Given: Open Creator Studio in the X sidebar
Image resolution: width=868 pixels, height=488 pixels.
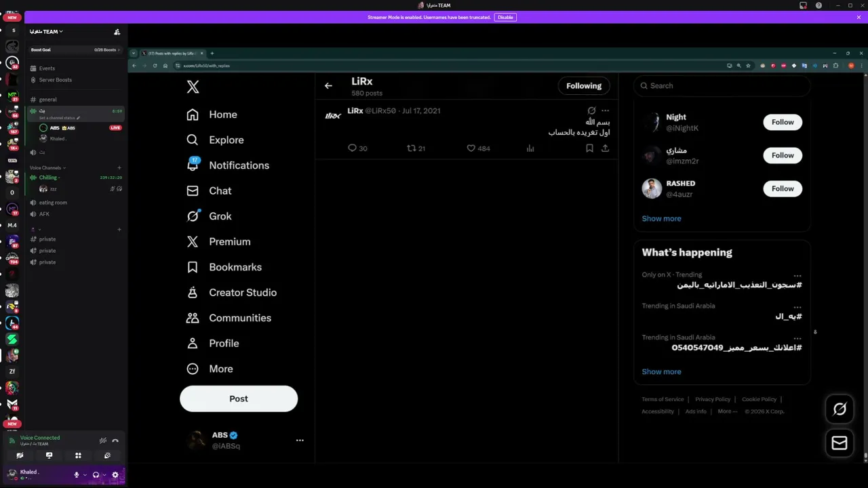Looking at the screenshot, I should click(232, 292).
